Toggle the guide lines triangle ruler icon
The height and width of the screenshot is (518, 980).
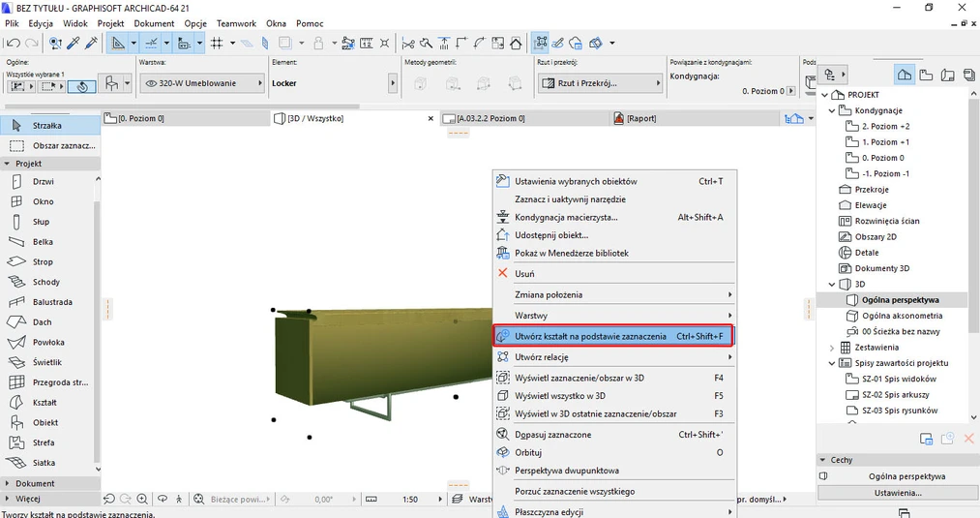point(118,44)
